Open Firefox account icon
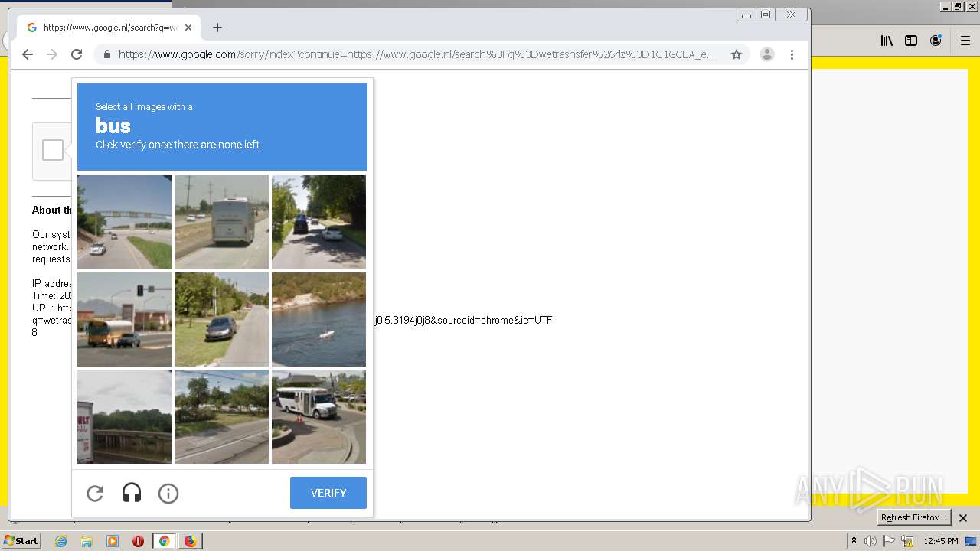 tap(936, 41)
